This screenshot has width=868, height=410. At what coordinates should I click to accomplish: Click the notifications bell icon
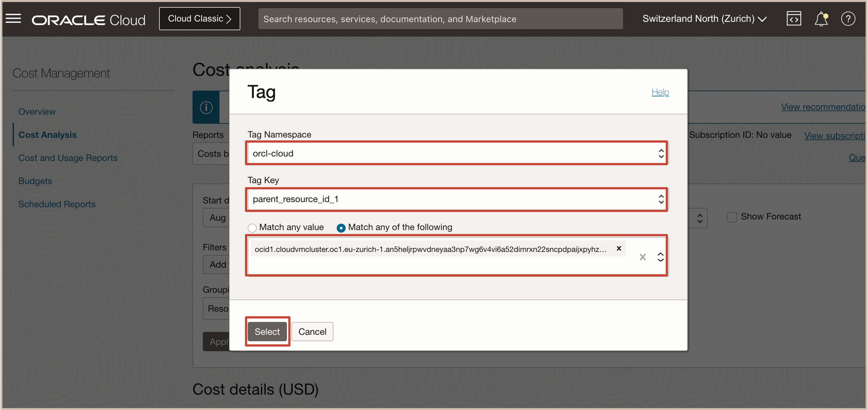point(821,19)
